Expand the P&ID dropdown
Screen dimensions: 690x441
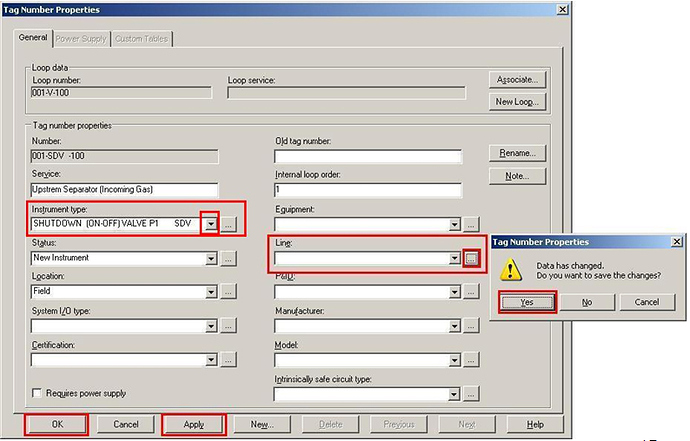(454, 291)
